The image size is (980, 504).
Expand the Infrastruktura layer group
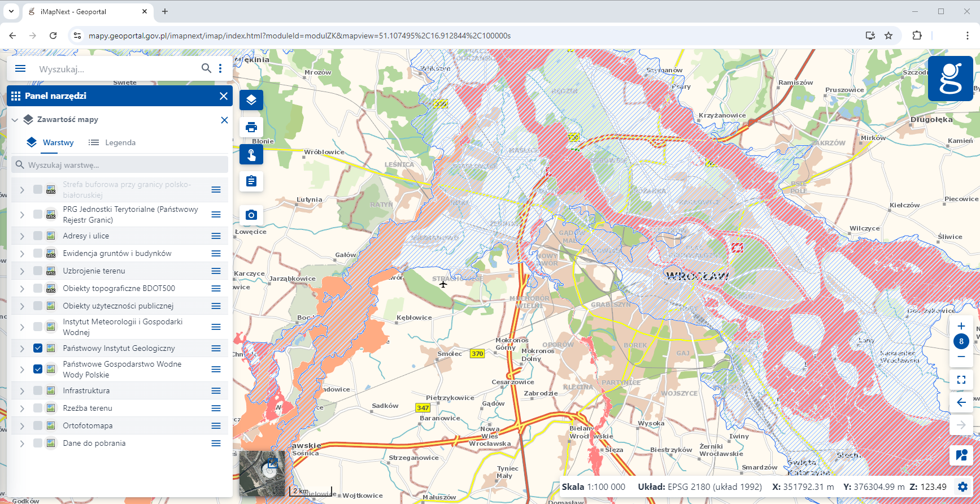click(x=22, y=391)
